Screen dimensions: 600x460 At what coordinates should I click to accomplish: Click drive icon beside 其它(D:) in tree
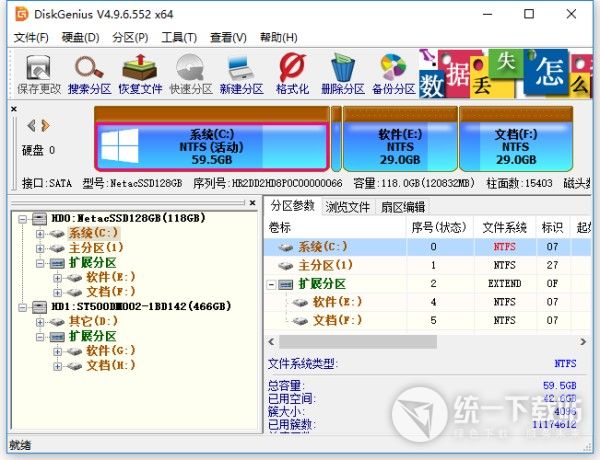pyautogui.click(x=57, y=322)
